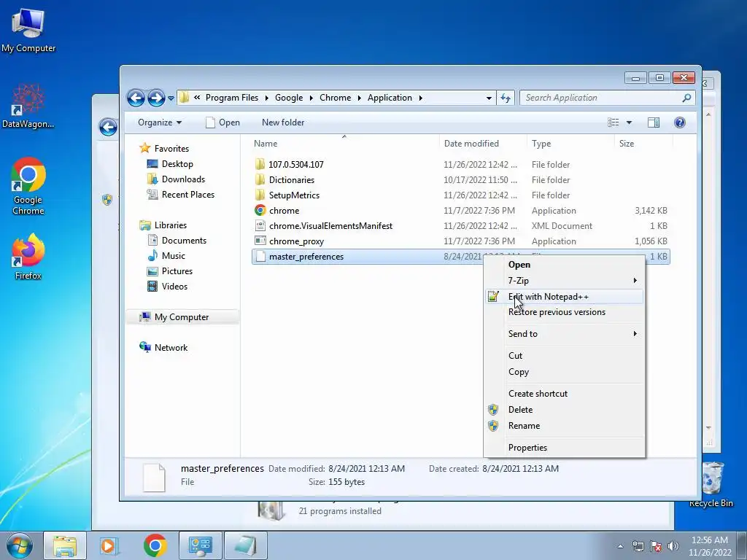Open the recent pages dropdown arrow
Image resolution: width=747 pixels, height=560 pixels.
[x=171, y=98]
